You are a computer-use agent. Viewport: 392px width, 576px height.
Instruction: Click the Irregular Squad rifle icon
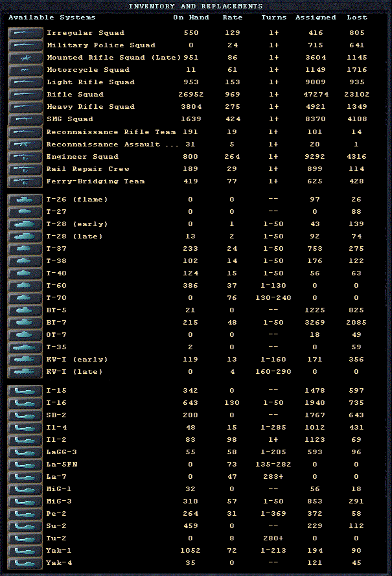[x=25, y=33]
